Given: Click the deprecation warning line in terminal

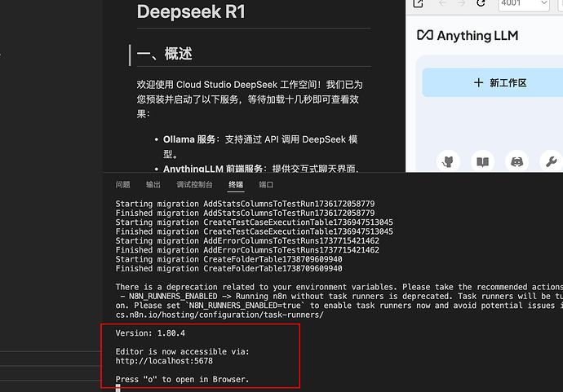Looking at the screenshot, I should click(339, 287).
